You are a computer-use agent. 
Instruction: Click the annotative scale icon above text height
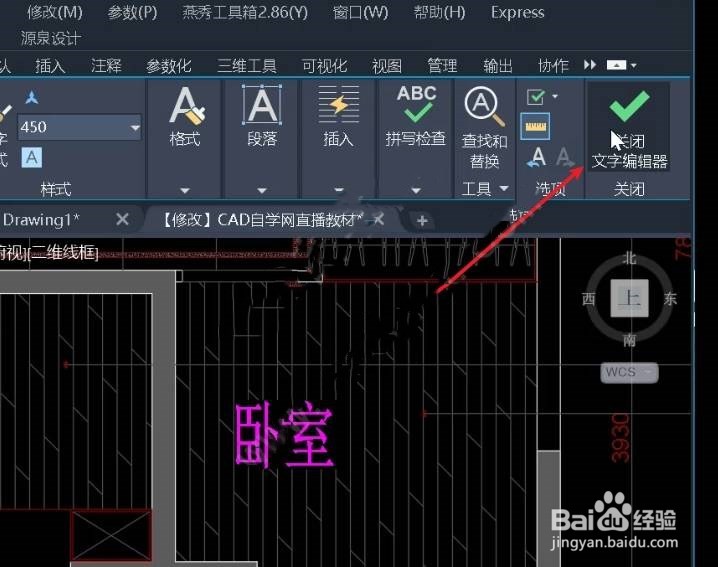pyautogui.click(x=32, y=97)
